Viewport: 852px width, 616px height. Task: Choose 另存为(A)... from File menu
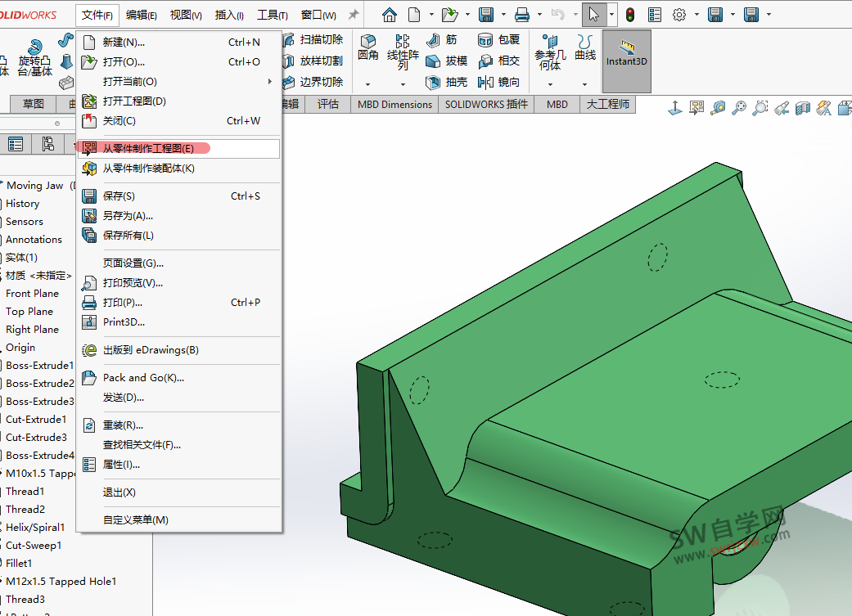[x=178, y=216]
